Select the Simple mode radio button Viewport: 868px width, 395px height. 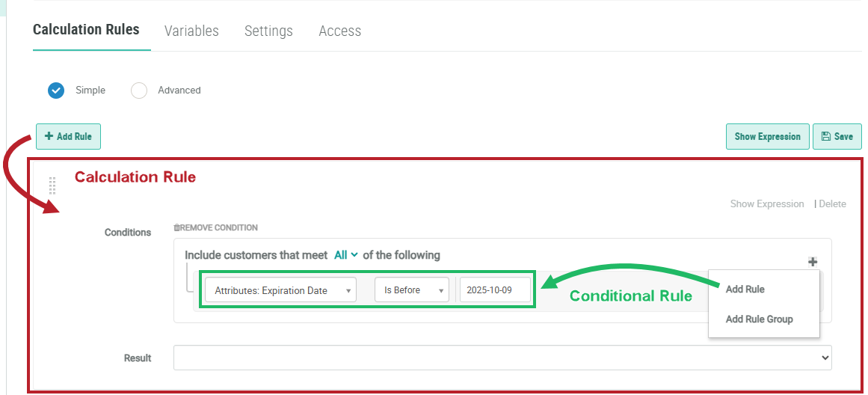(x=56, y=91)
